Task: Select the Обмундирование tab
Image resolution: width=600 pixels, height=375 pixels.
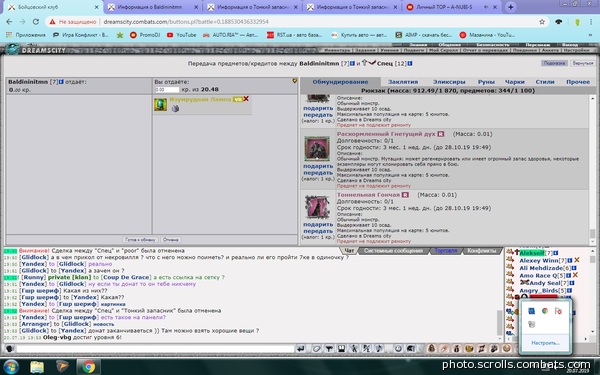Action: pyautogui.click(x=340, y=82)
